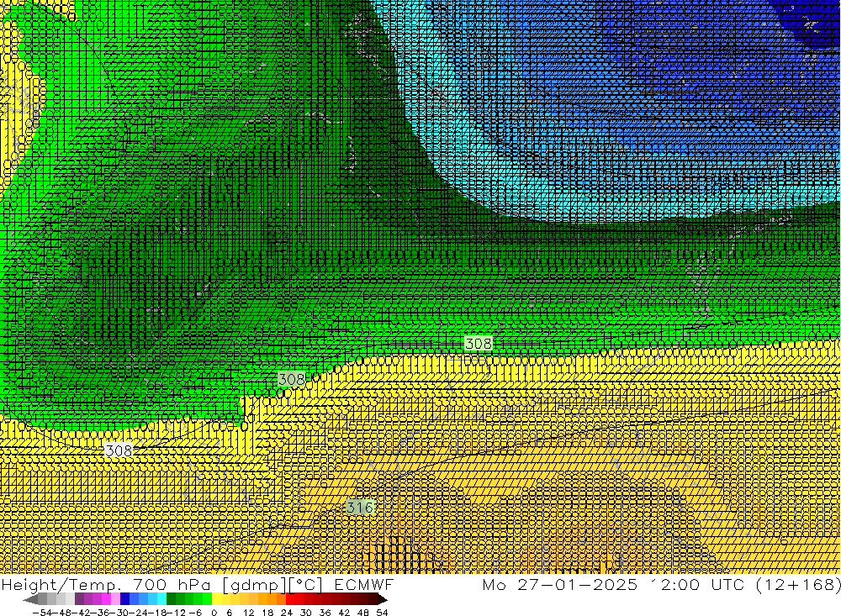This screenshot has width=841, height=616.
Task: Click the dark brown right arrow of color bar
Action: click(x=383, y=600)
